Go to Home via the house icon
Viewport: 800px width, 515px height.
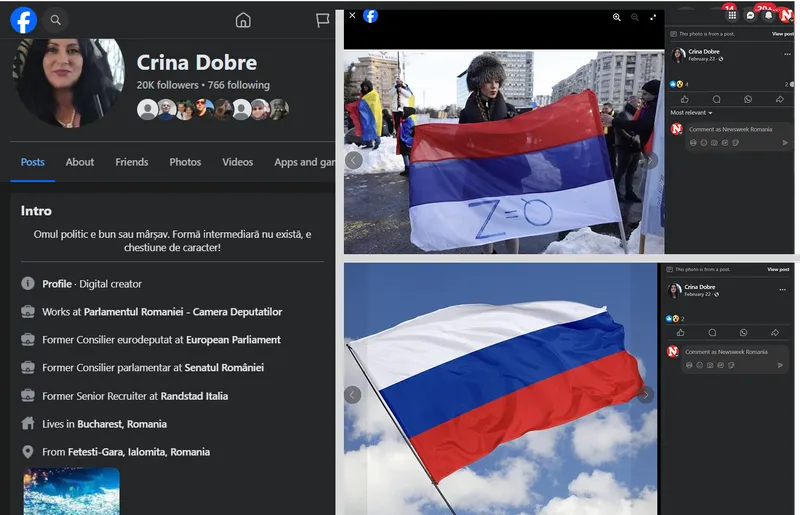[x=243, y=20]
